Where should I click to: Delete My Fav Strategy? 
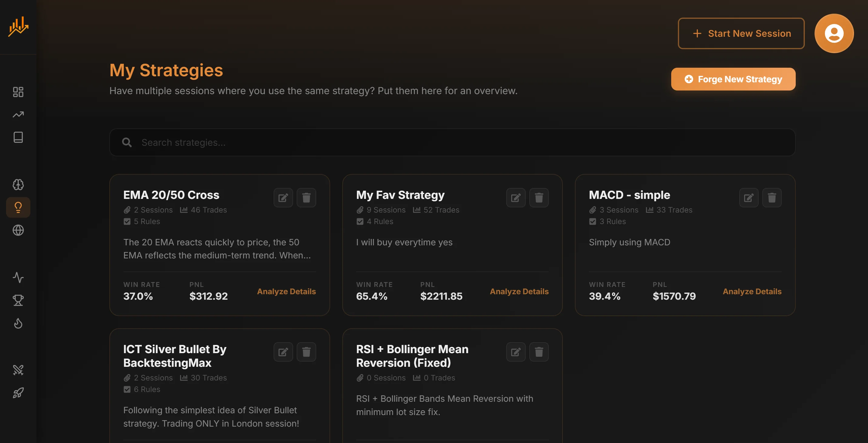click(539, 197)
